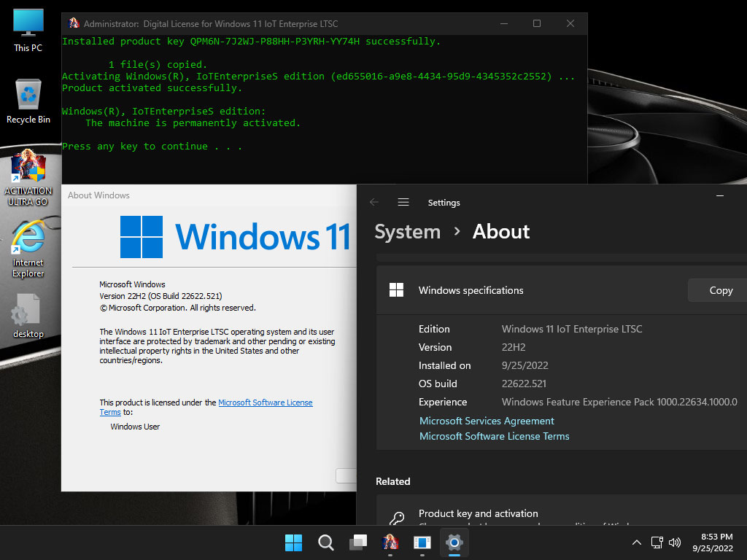747x560 pixels.
Task: Click the Related section heading
Action: point(392,481)
